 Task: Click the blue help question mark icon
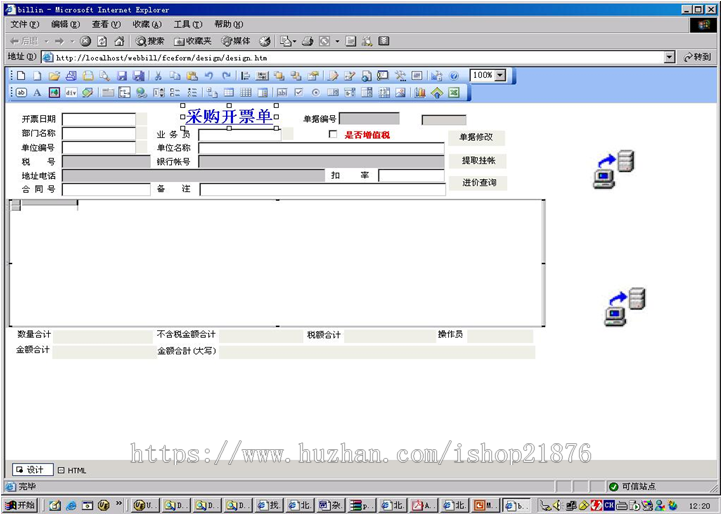coord(454,76)
